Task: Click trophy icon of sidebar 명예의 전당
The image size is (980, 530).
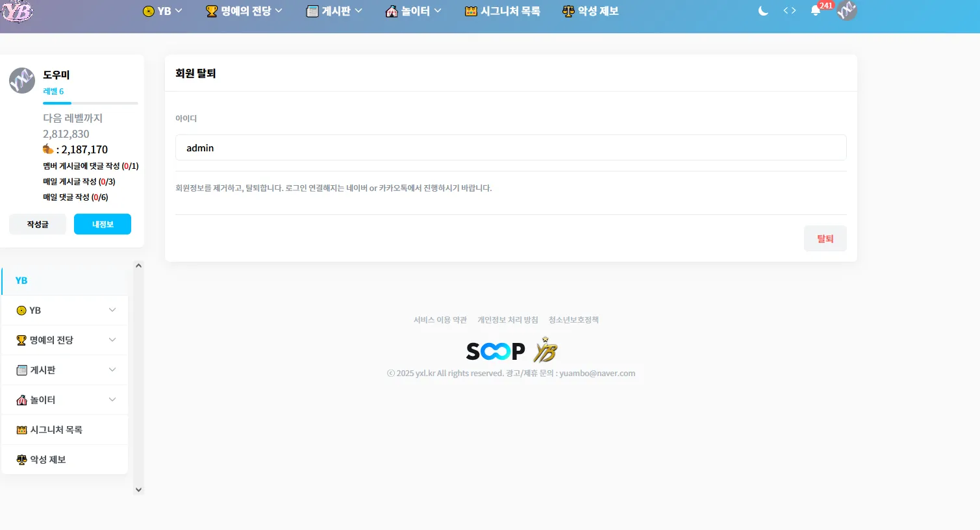Action: 21,340
